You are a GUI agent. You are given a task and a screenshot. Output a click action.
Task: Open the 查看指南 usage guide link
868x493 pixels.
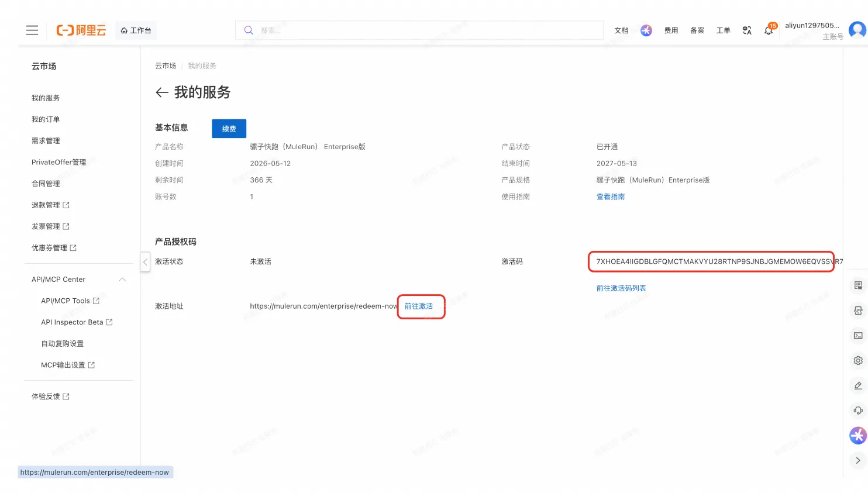coord(611,197)
